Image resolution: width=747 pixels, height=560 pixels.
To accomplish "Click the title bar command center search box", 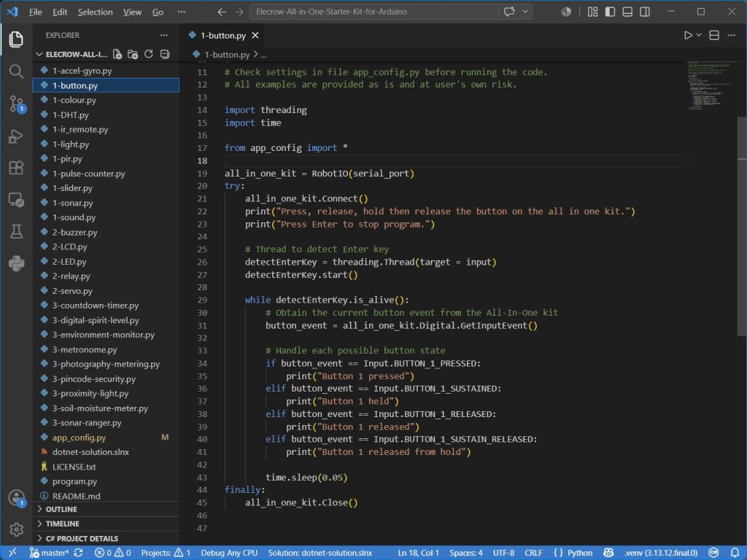I will coord(373,12).
